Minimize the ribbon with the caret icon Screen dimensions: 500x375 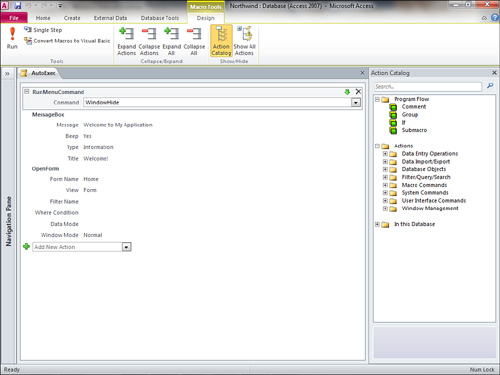pyautogui.click(x=484, y=18)
